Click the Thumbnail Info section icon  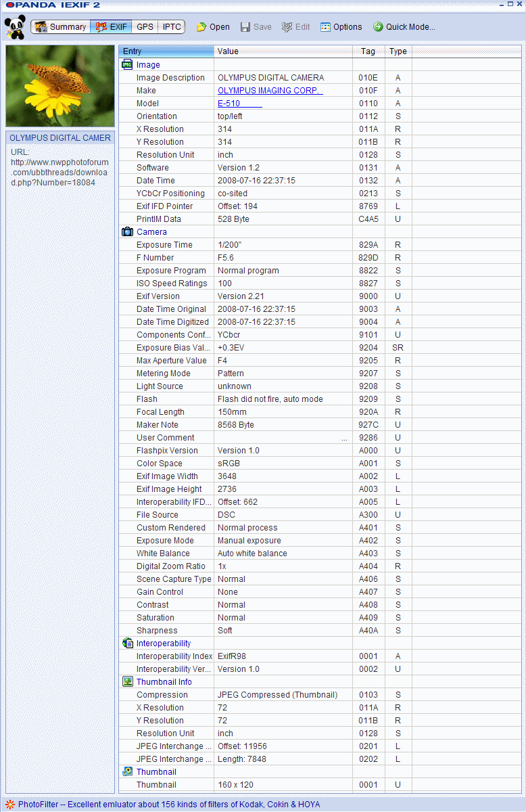(127, 682)
